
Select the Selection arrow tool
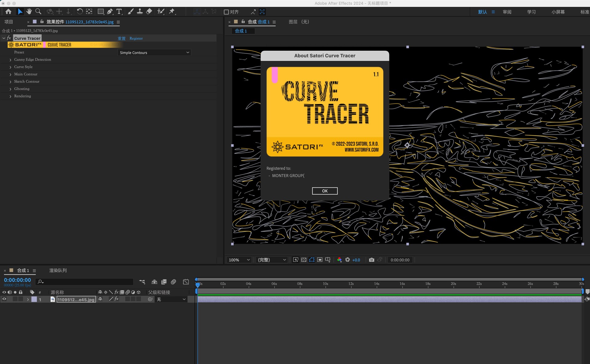tap(20, 12)
